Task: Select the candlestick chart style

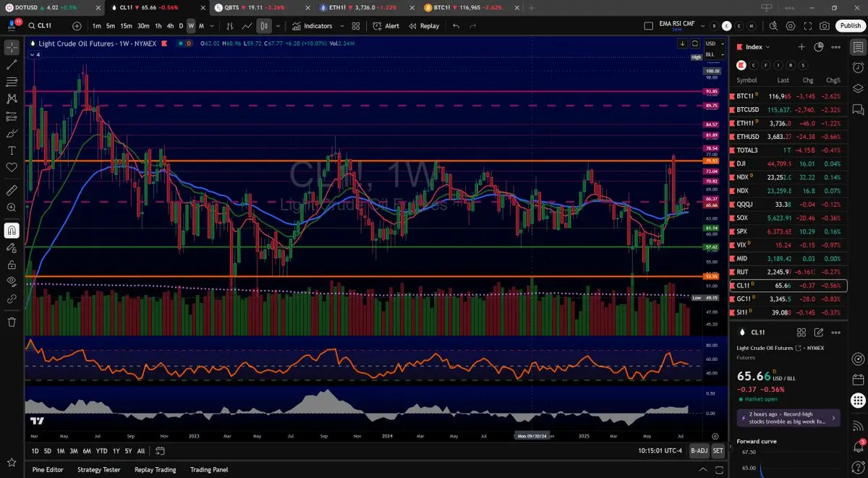Action: (x=264, y=25)
